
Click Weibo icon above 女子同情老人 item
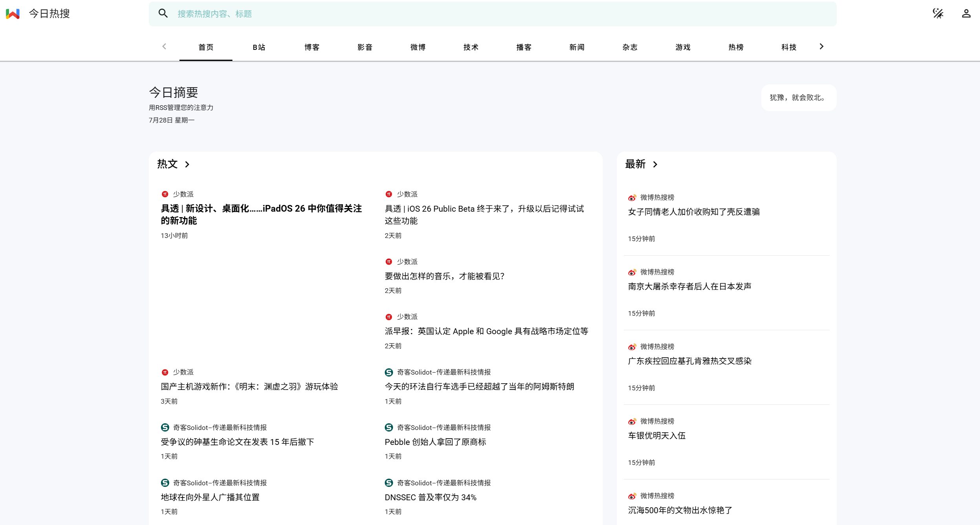tap(632, 198)
